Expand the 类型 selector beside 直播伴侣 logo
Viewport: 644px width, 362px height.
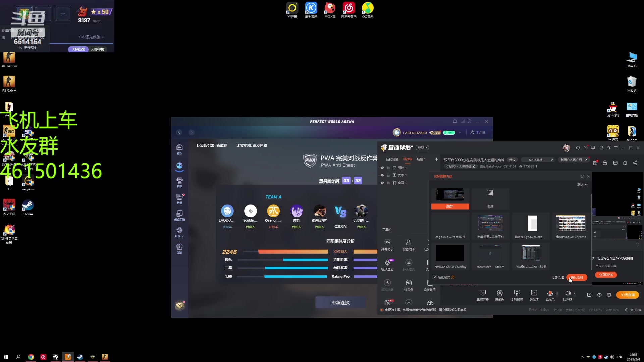(422, 148)
